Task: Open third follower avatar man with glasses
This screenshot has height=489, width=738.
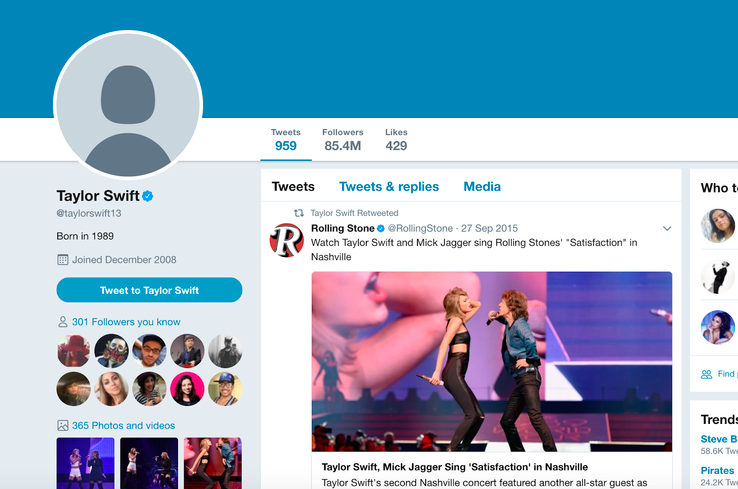Action: pyautogui.click(x=149, y=351)
